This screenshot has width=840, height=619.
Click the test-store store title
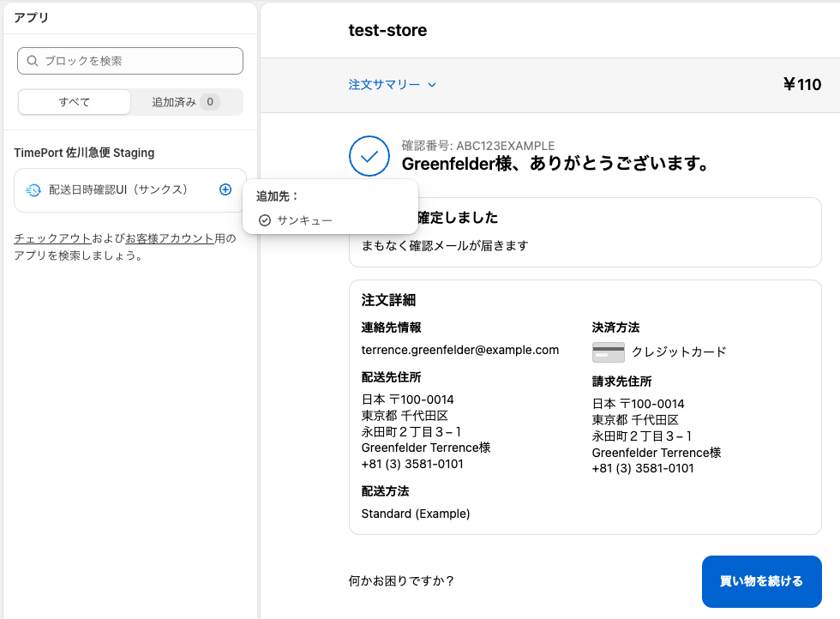(x=387, y=31)
